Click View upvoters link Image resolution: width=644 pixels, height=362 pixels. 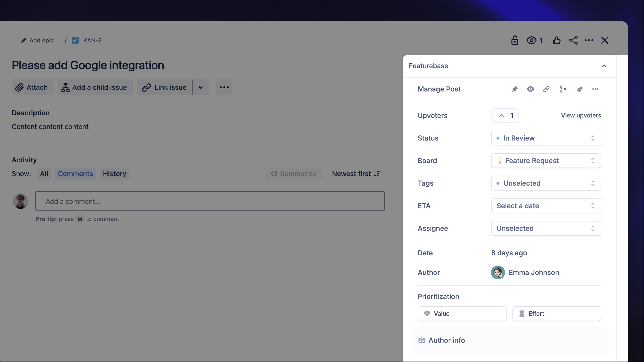tap(581, 116)
